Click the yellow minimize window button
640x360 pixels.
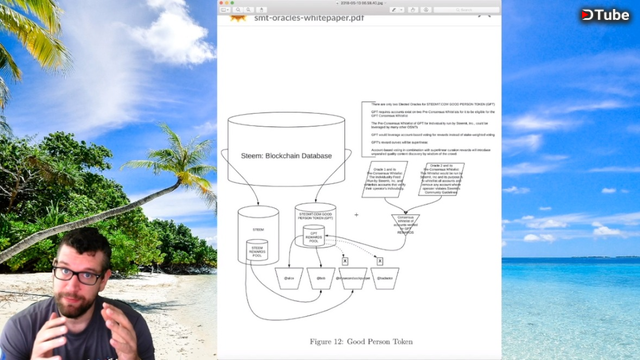227,3
